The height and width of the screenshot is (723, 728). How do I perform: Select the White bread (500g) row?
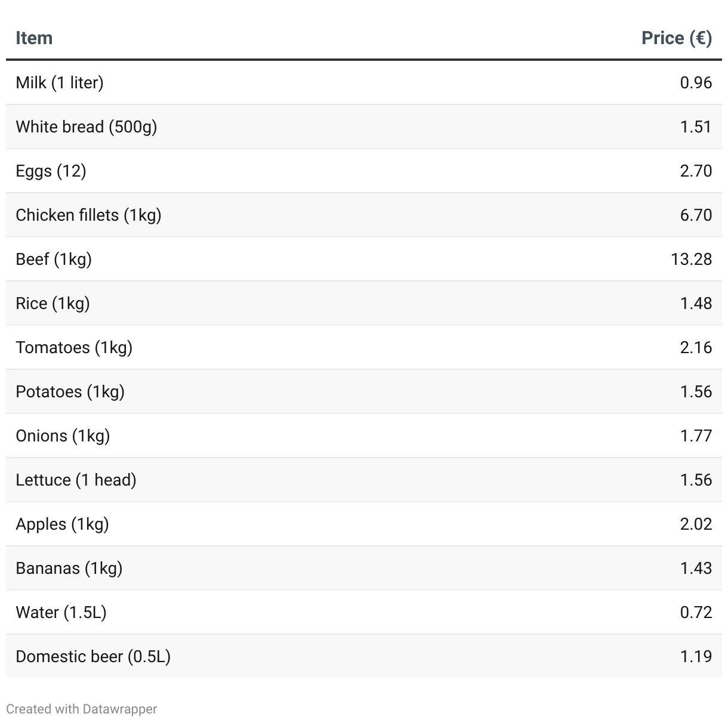[x=87, y=126]
